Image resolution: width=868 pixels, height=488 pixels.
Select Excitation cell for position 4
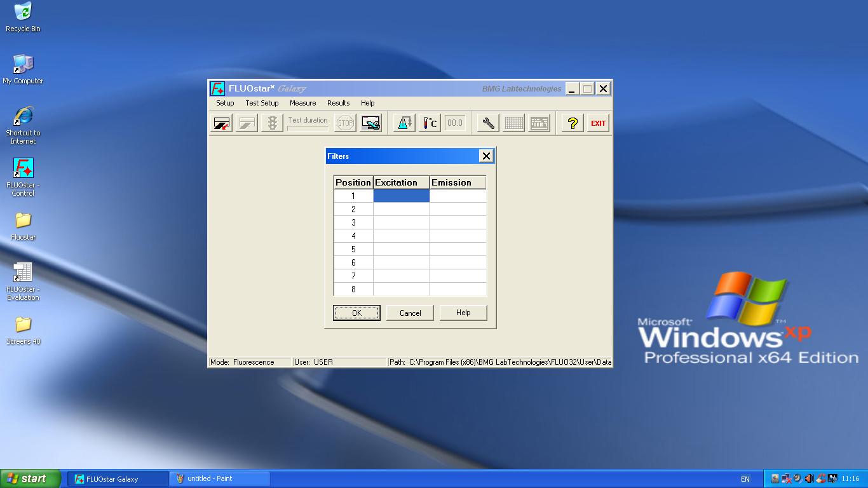pyautogui.click(x=402, y=236)
